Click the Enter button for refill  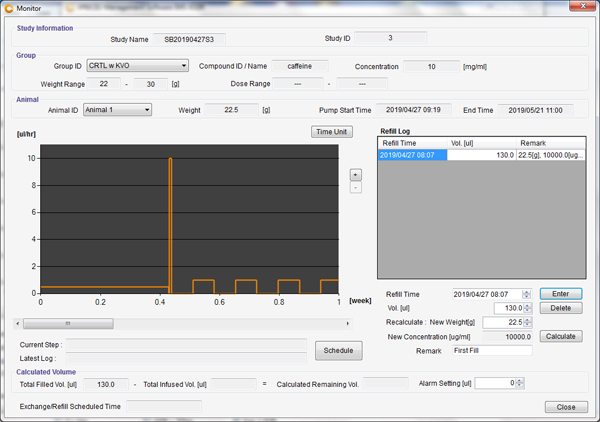(561, 294)
